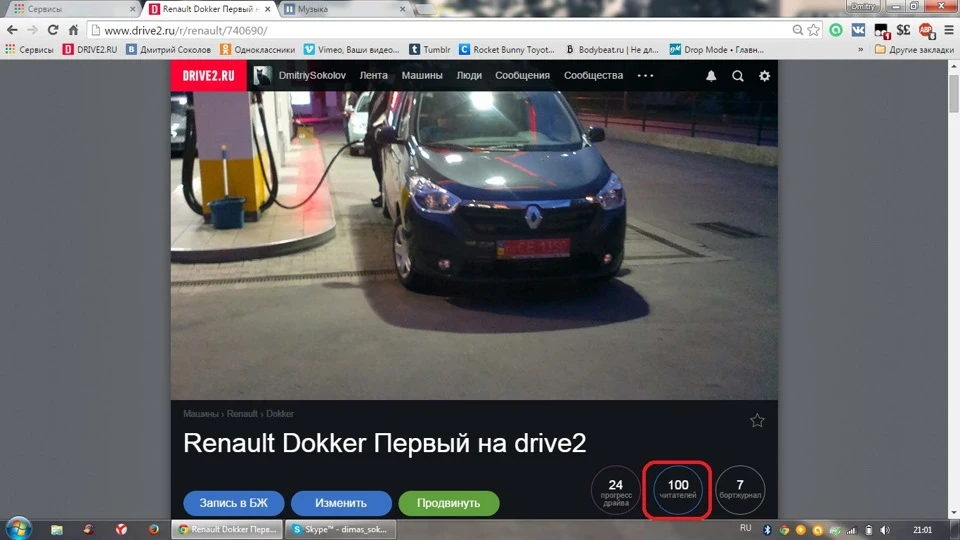Bookmark this page with address bar star

pyautogui.click(x=813, y=30)
